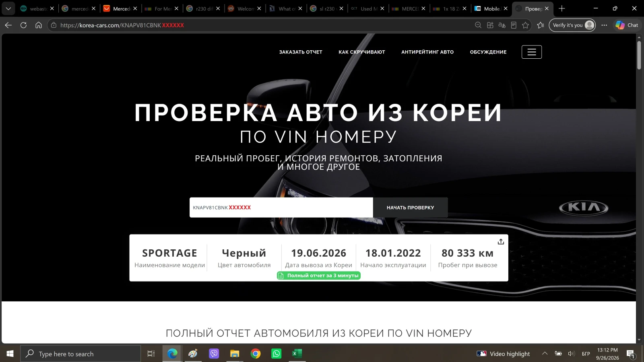Open File Explorer from the taskbar
Screen dimensions: 644x362
(235, 354)
